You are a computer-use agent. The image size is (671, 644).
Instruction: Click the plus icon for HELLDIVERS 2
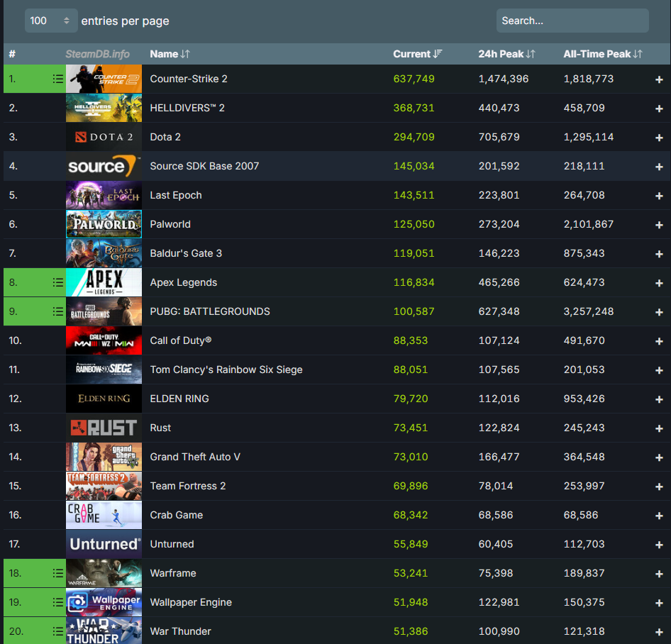659,108
